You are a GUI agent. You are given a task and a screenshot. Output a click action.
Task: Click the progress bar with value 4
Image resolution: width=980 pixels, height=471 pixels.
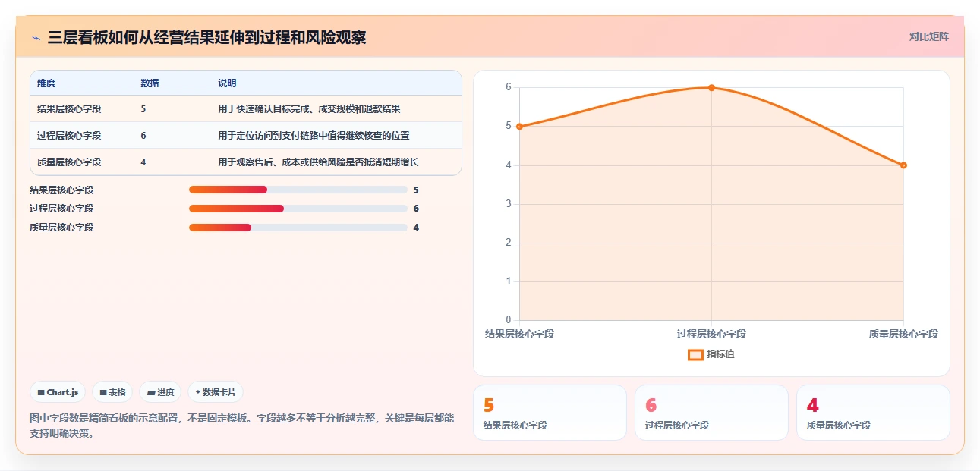pyautogui.click(x=298, y=228)
